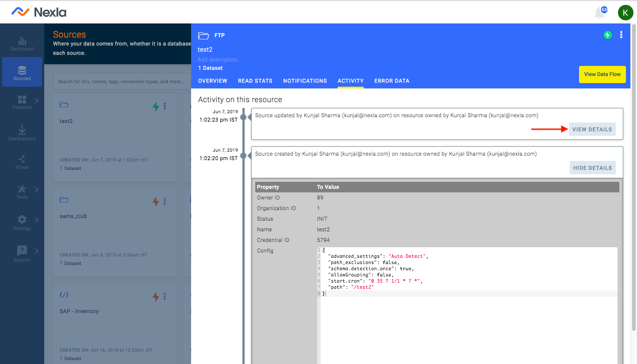
Task: Open the test2 card three-dot menu
Action: (165, 106)
